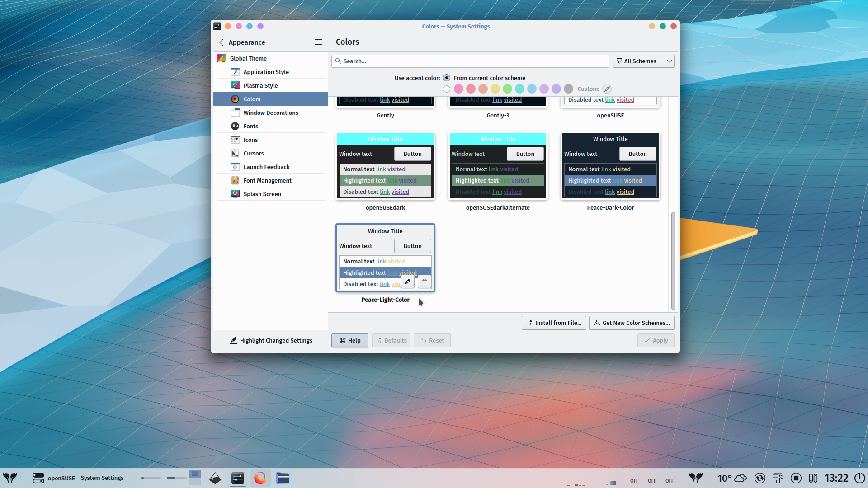Choose the orange-salmon accent color swatch

(483, 89)
